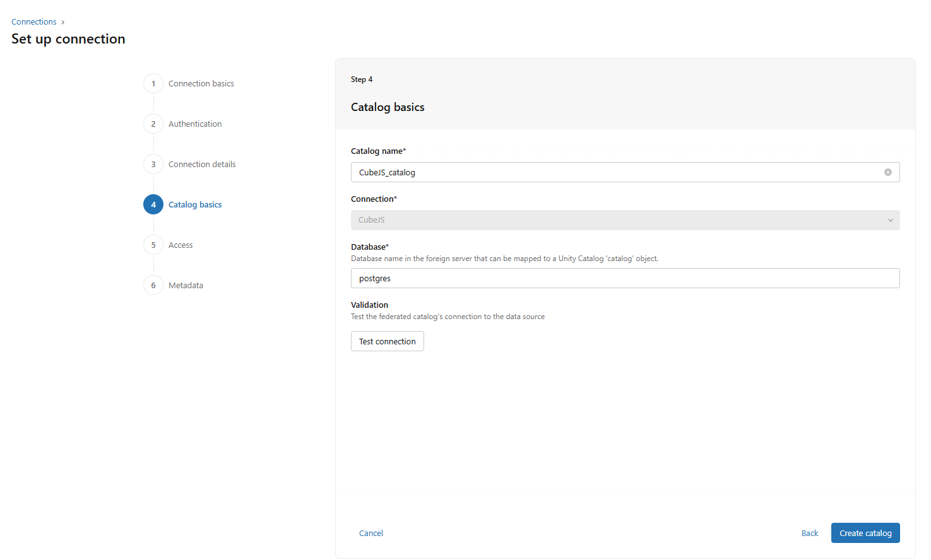Click the Create catalog button
This screenshot has height=560, width=931.
865,533
